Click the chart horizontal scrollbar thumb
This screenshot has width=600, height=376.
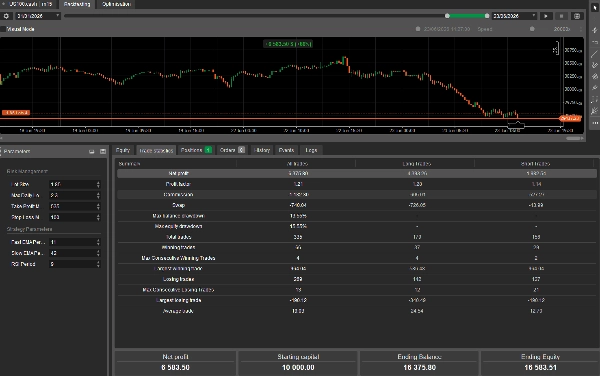574,138
